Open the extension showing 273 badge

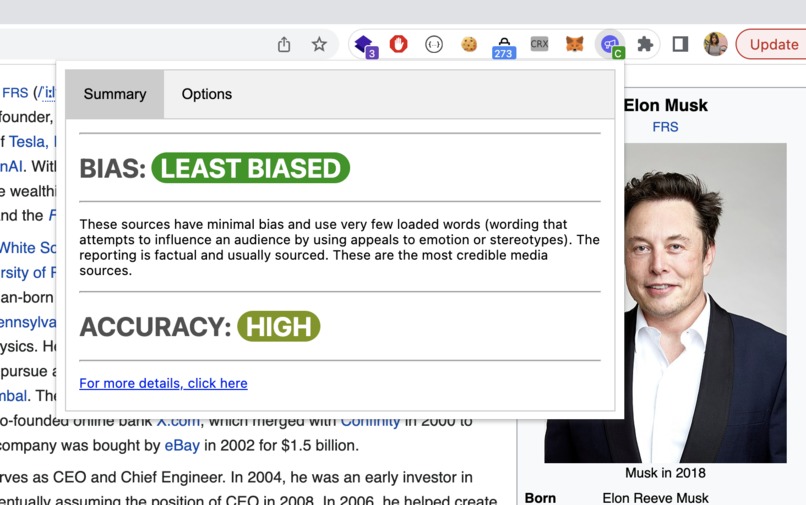(x=503, y=47)
